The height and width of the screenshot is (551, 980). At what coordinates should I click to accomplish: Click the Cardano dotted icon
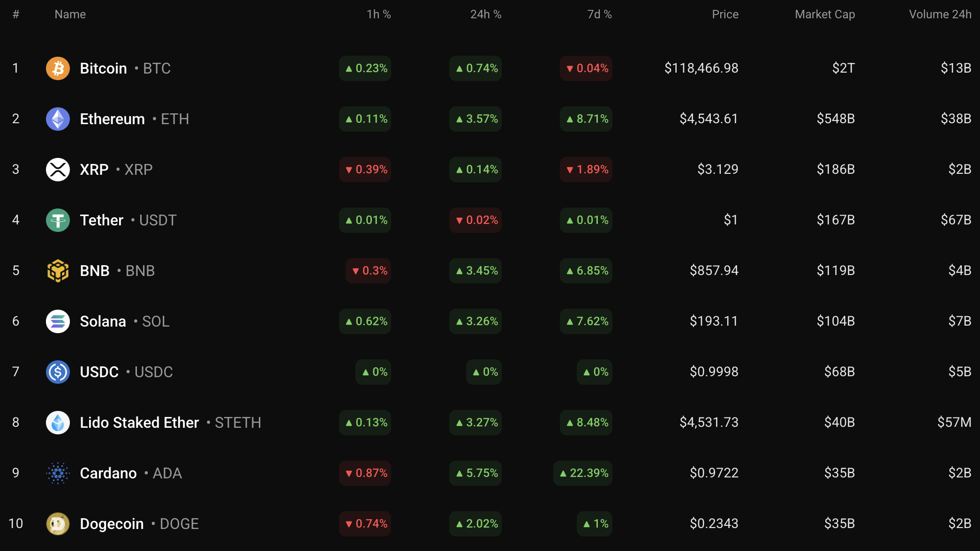point(58,473)
